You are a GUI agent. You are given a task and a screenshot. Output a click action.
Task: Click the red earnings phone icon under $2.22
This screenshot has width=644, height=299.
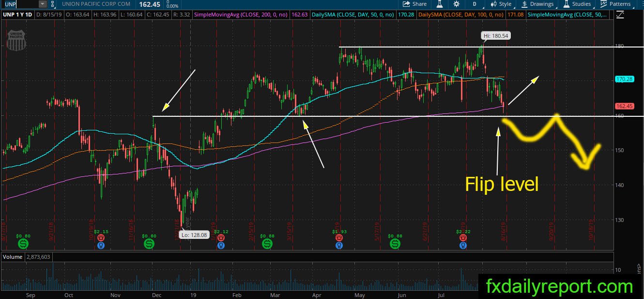click(463, 238)
